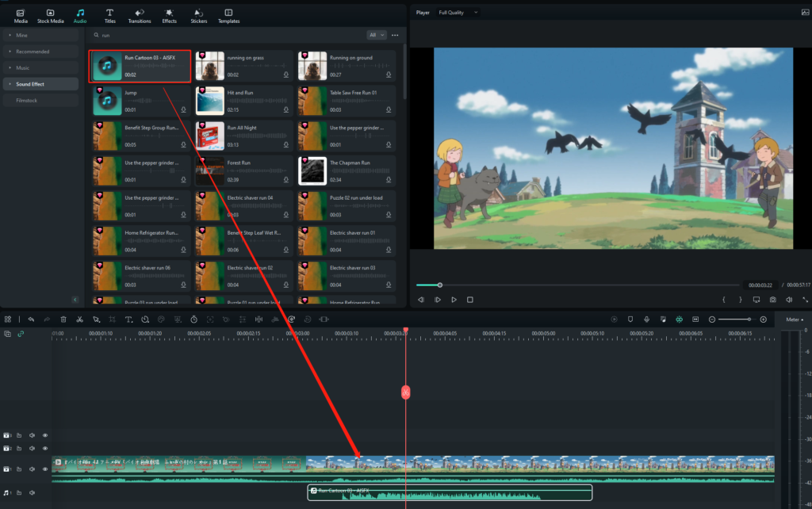Select the Add Text tool on timeline toolbar
Image resolution: width=812 pixels, height=509 pixels.
coord(129,320)
